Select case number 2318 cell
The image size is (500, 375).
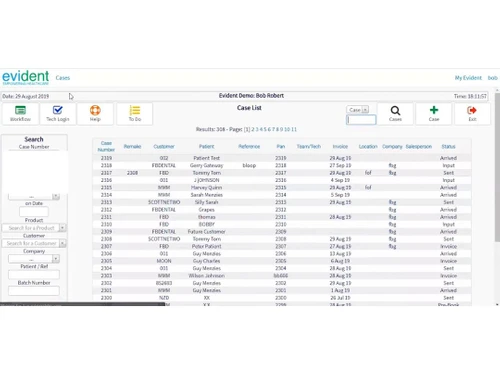(x=106, y=165)
